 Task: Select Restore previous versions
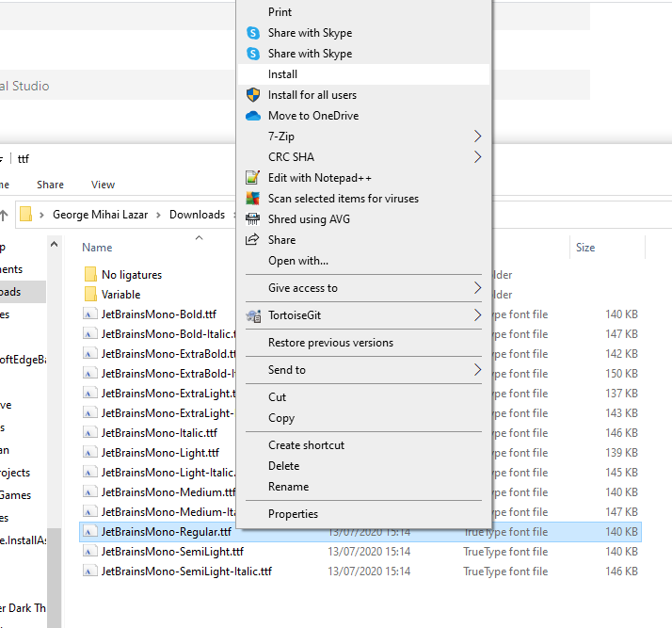click(363, 343)
